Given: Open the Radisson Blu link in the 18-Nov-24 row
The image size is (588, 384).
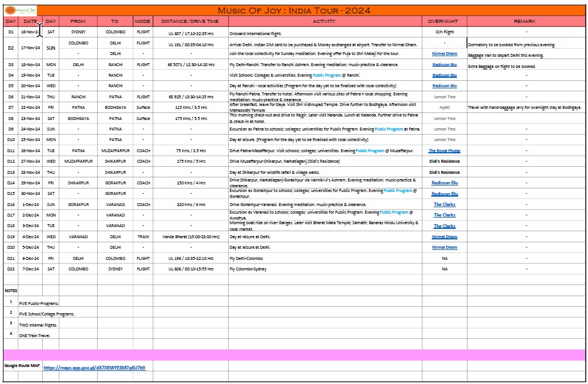Looking at the screenshot, I should point(445,64).
